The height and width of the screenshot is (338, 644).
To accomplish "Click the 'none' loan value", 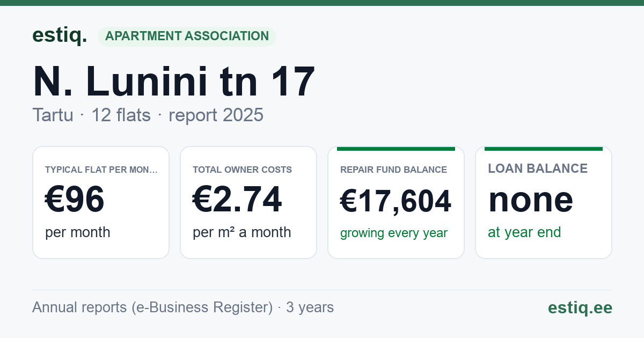I will pyautogui.click(x=530, y=200).
